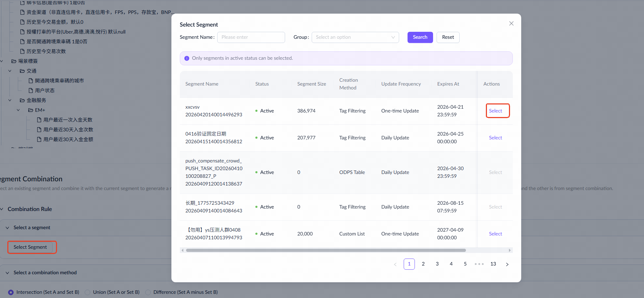Click the Search button
644x298 pixels.
(x=420, y=37)
